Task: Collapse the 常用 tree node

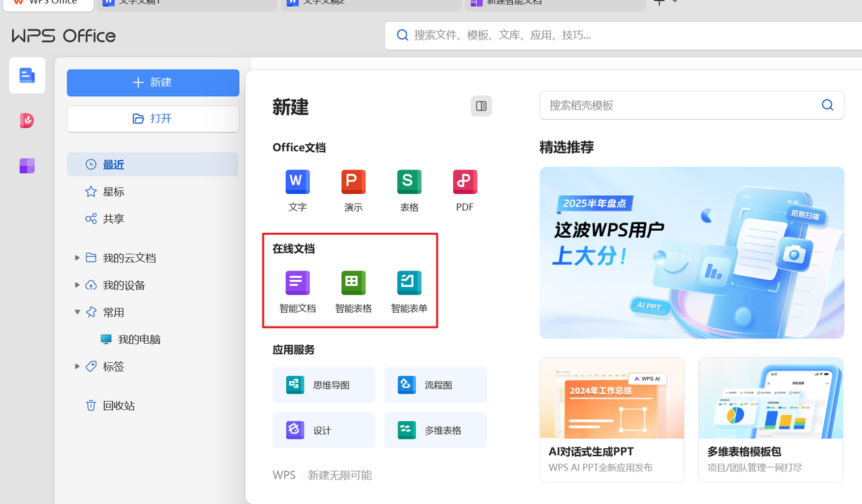Action: tap(77, 312)
